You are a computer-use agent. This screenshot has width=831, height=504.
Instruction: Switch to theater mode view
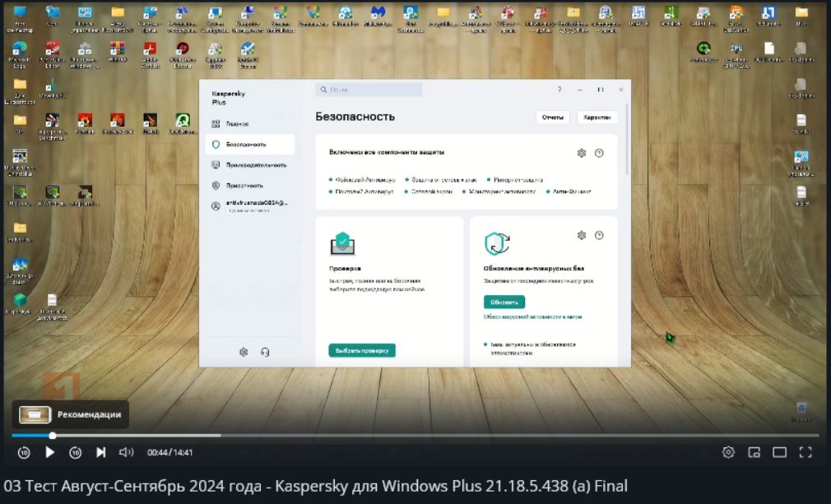[780, 452]
